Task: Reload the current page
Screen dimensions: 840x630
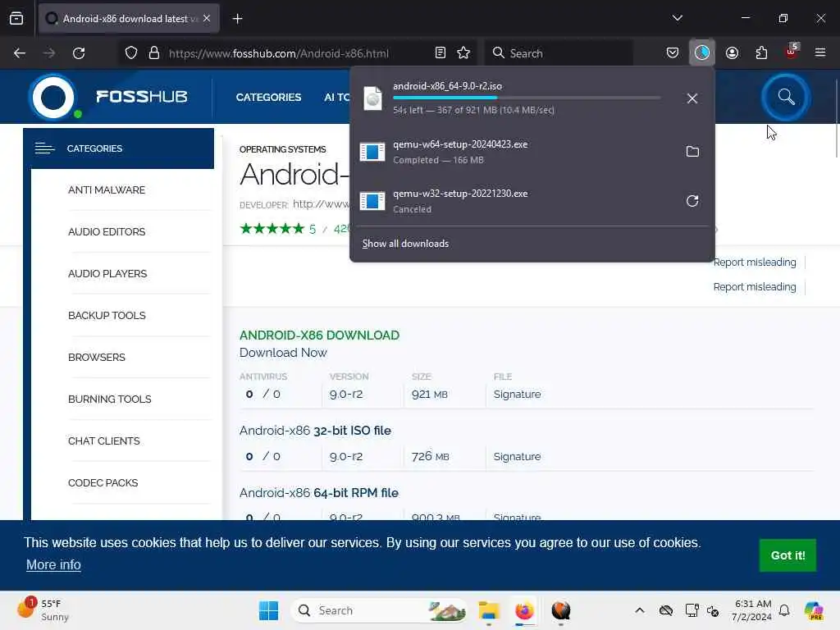Action: coord(79,52)
